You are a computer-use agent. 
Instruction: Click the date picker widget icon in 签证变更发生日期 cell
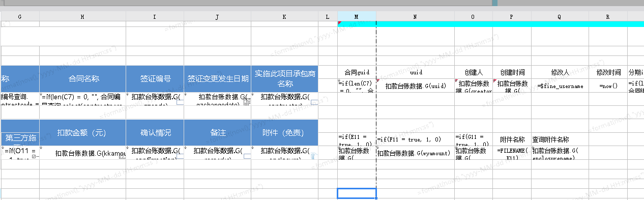pyautogui.click(x=247, y=102)
